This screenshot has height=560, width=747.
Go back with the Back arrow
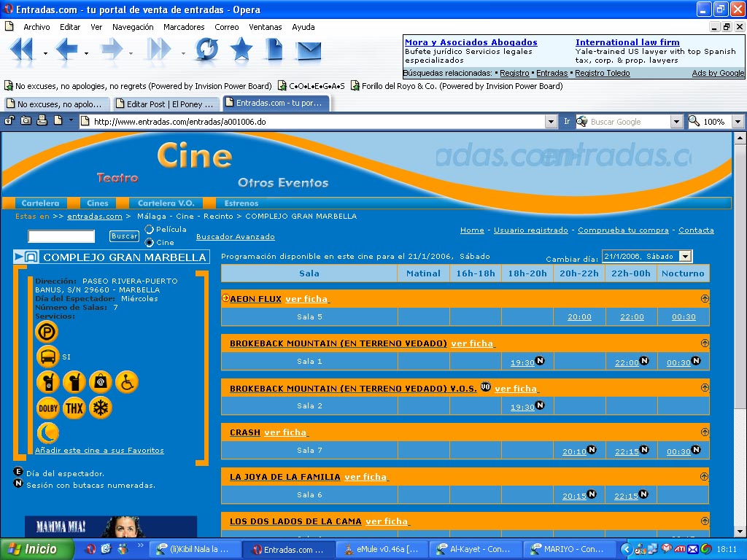click(66, 49)
